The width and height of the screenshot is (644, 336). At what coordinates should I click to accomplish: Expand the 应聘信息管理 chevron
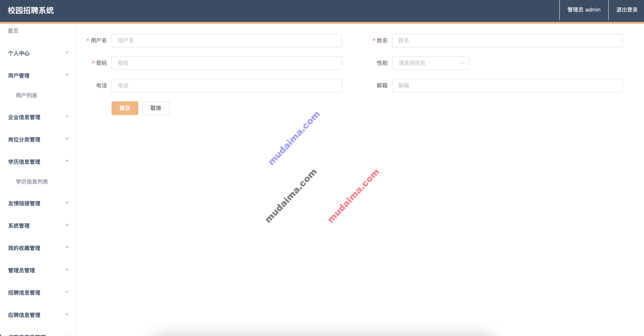coord(67,314)
